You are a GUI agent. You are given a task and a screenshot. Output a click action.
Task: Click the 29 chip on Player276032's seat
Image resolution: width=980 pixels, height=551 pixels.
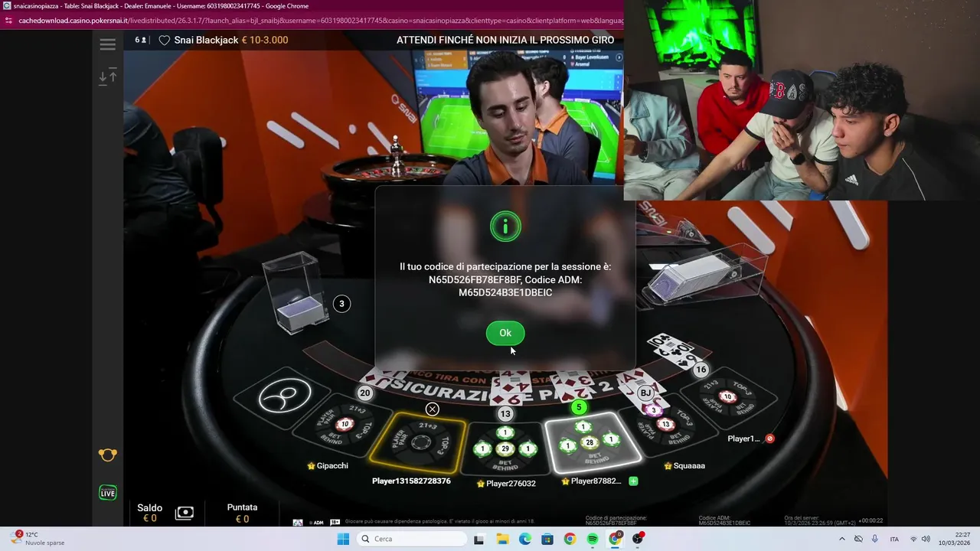pyautogui.click(x=505, y=448)
